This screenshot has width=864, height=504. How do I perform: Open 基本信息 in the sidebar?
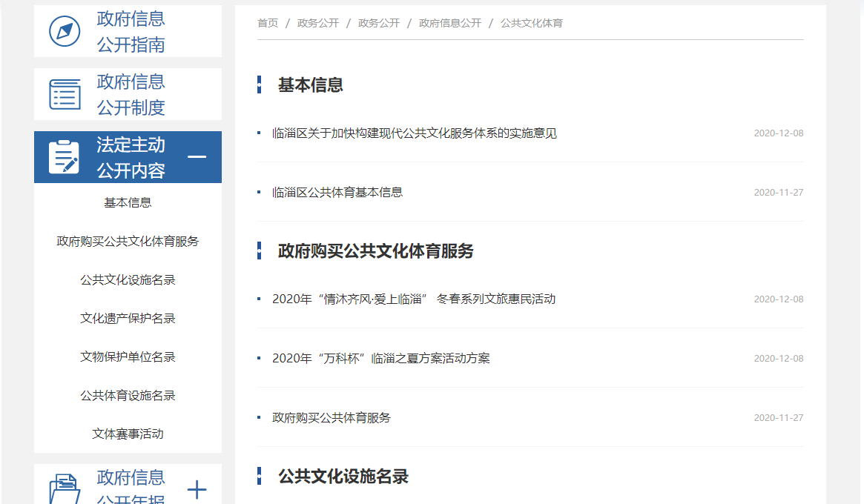point(128,203)
